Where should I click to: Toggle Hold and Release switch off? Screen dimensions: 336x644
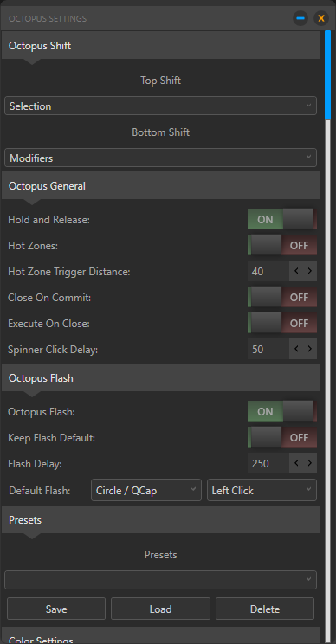click(281, 219)
